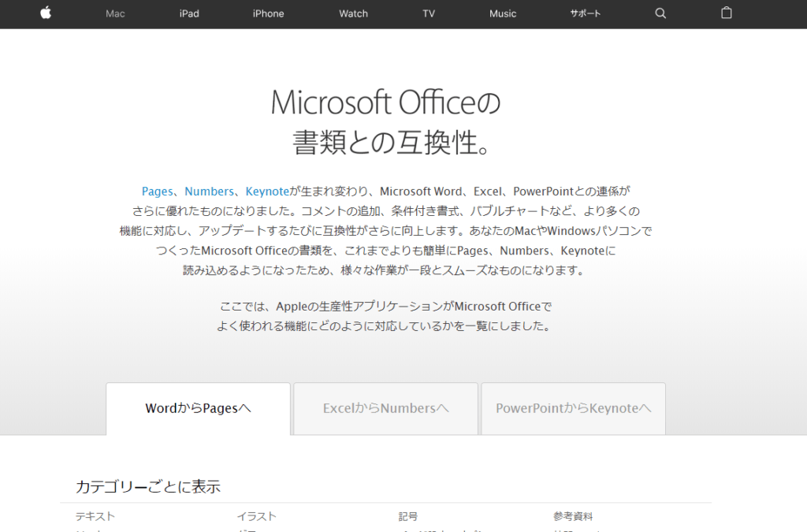Open the Music menu item
This screenshot has height=532, width=807.
(x=502, y=14)
